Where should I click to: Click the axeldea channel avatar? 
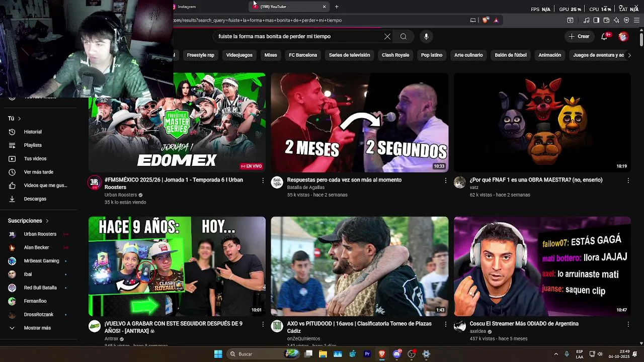coord(460,326)
